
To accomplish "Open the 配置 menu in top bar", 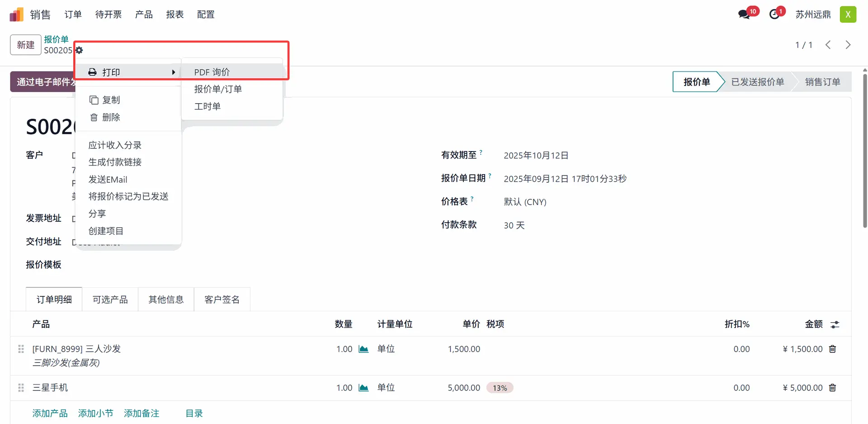I will [206, 14].
